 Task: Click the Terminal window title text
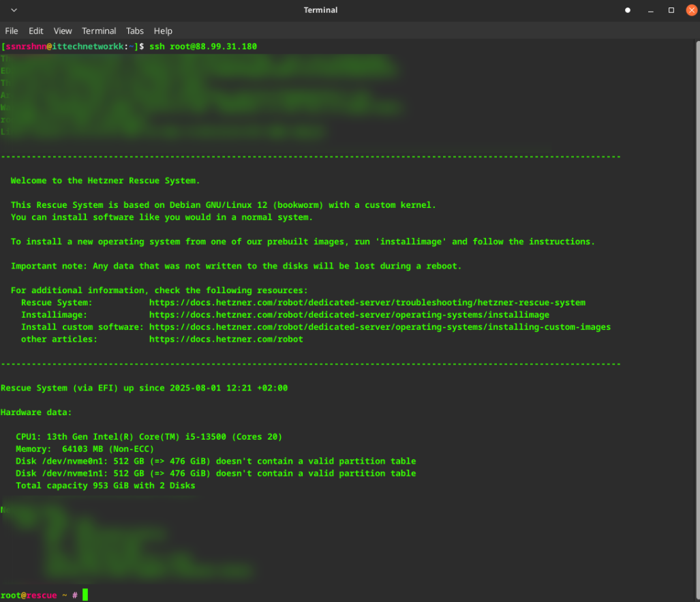(320, 10)
